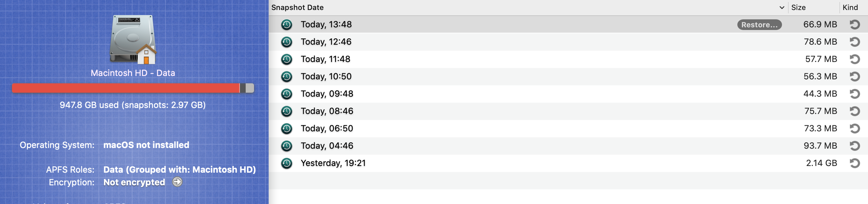Click the 93.7 MB size value
Screen dimensions: 868x204
[820, 146]
